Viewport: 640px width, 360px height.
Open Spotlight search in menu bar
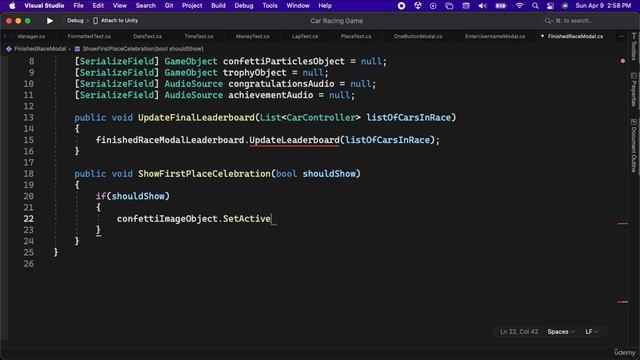[535, 6]
